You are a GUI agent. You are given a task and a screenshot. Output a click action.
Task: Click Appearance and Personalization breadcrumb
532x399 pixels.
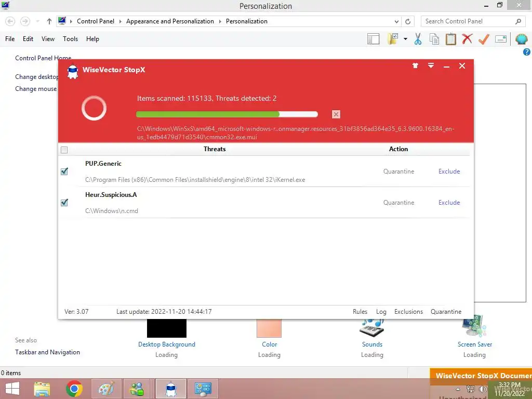(x=170, y=21)
